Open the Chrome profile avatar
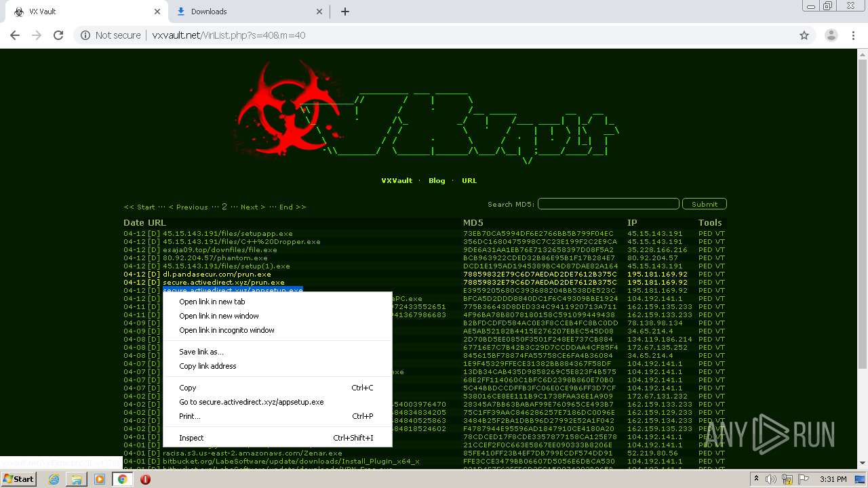868x488 pixels. click(831, 35)
